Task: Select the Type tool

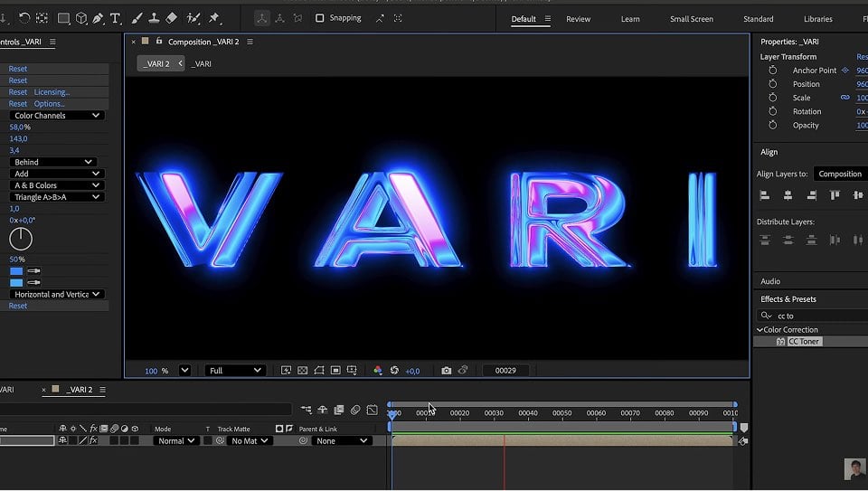Action: pyautogui.click(x=115, y=18)
